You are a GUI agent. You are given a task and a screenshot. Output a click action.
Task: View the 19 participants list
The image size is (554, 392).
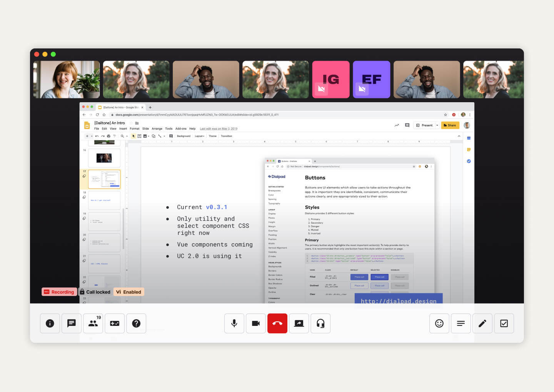tap(93, 323)
